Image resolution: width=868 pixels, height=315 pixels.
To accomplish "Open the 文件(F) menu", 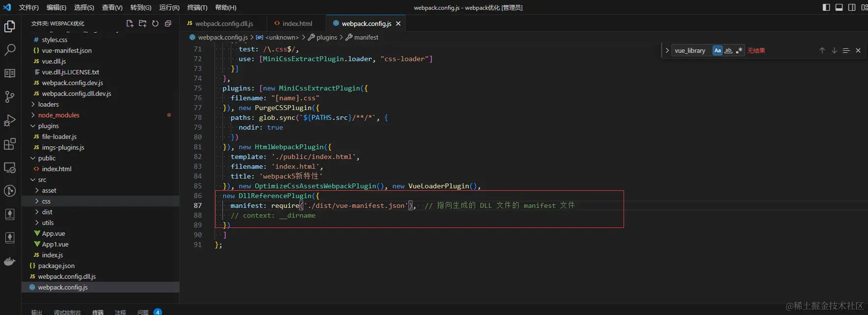I will 29,7.
